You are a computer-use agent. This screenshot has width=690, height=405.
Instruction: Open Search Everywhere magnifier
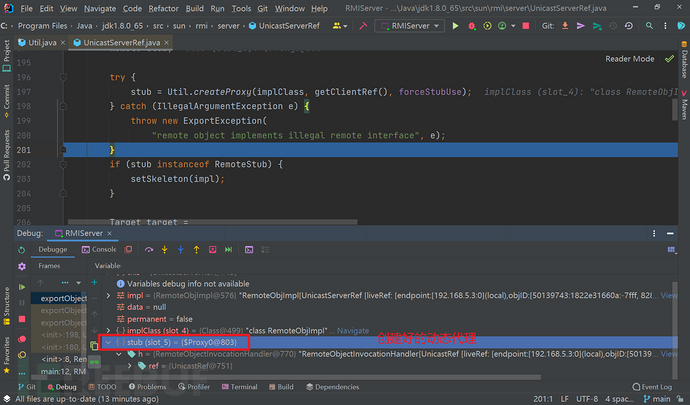click(x=649, y=26)
